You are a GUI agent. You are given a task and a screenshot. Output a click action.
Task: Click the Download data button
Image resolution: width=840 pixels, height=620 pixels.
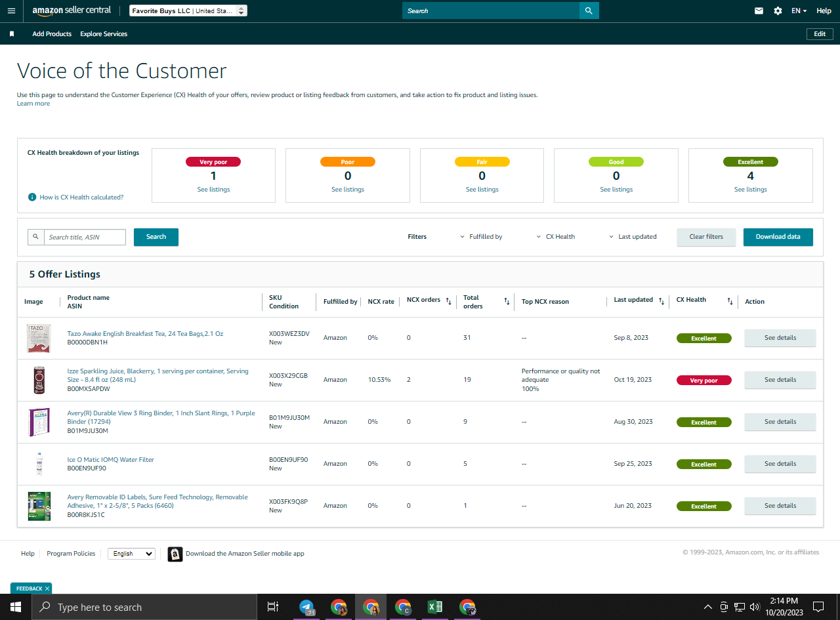[778, 237]
